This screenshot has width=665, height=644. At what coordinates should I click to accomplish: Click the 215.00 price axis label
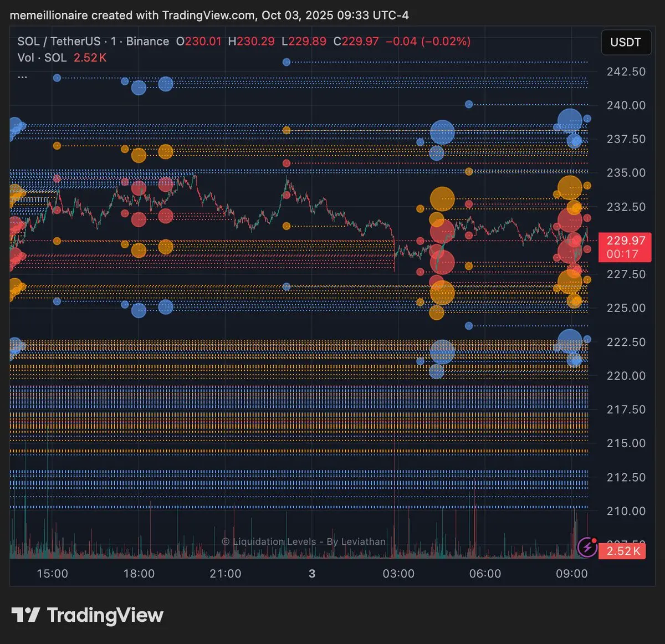(626, 443)
